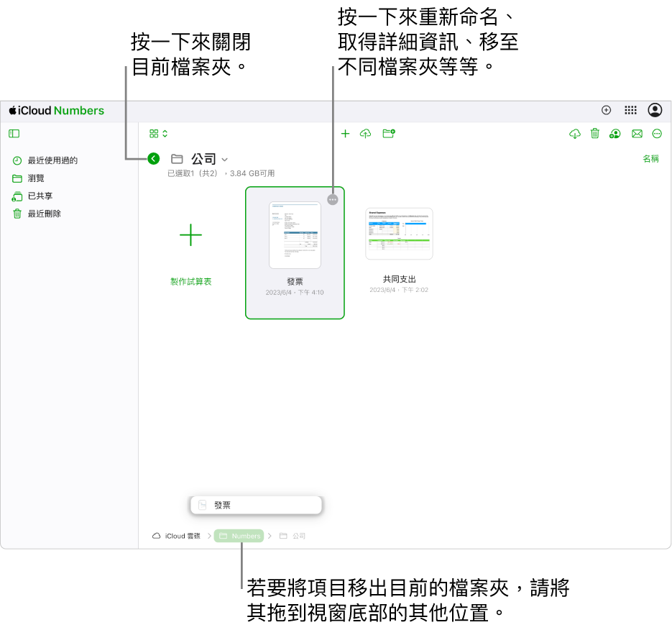Click the 發票 file name text

295,281
